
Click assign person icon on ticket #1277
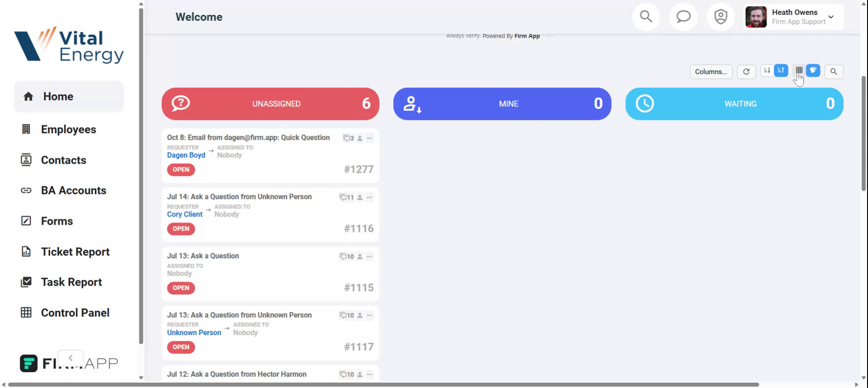tap(360, 138)
